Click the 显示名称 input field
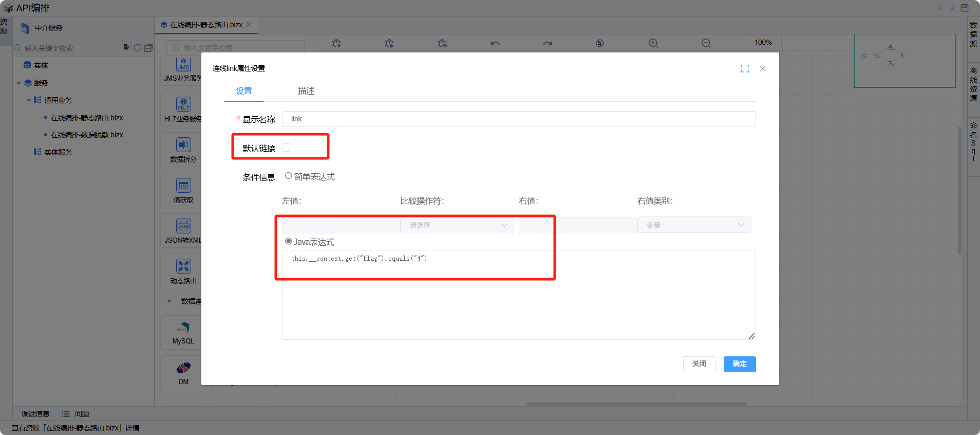This screenshot has width=980, height=435. tap(518, 119)
